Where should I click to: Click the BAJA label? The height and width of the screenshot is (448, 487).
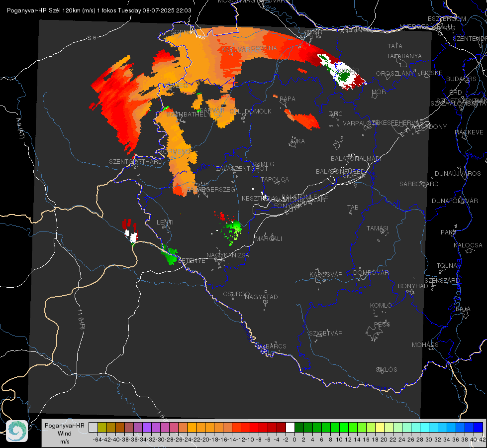(463, 309)
